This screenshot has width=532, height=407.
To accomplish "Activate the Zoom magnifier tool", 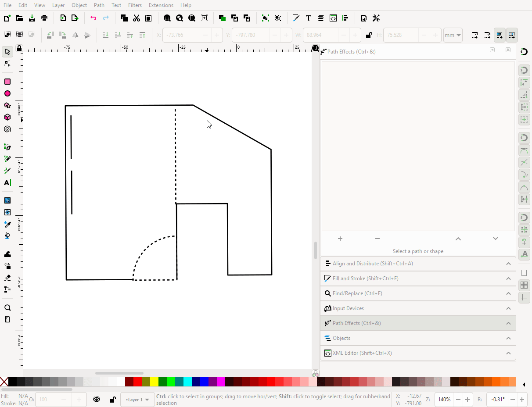I will coord(7,307).
